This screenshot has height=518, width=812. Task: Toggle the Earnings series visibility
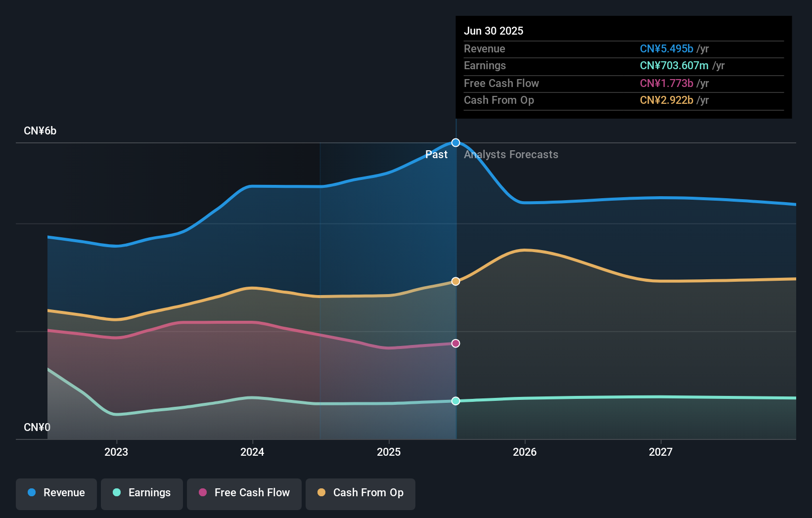tap(141, 493)
